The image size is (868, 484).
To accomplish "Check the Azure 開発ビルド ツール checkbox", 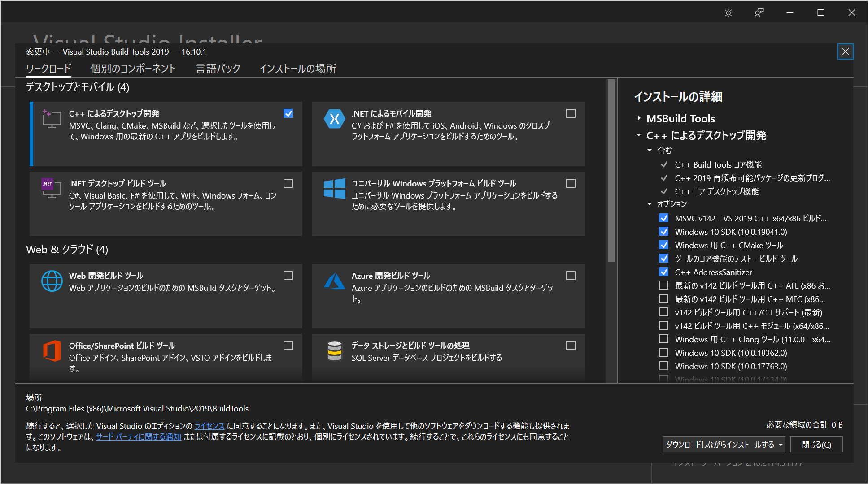I will 571,276.
